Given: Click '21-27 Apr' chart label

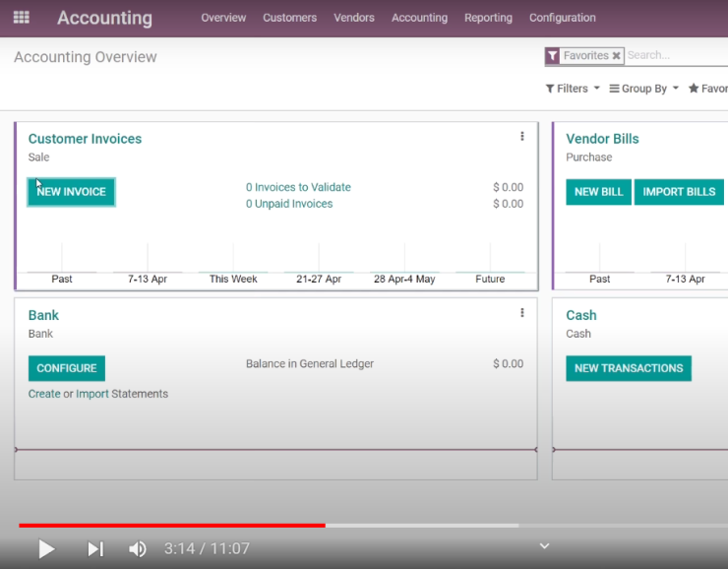Looking at the screenshot, I should (319, 279).
